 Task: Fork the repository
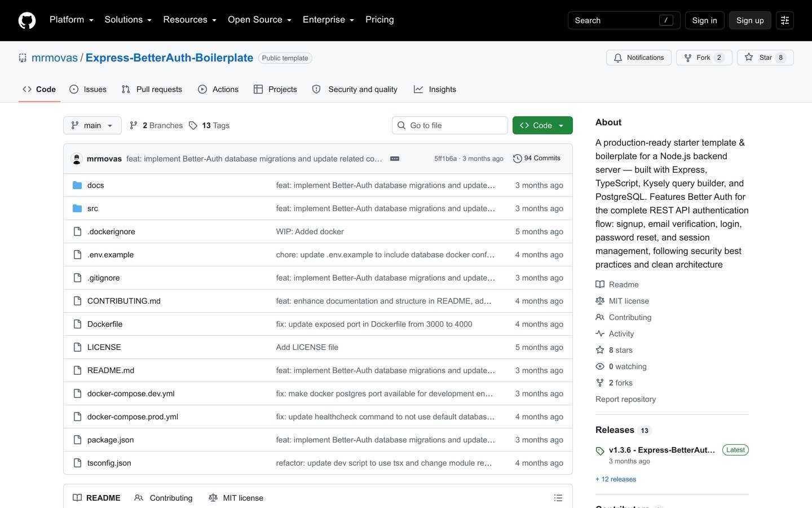click(x=704, y=58)
